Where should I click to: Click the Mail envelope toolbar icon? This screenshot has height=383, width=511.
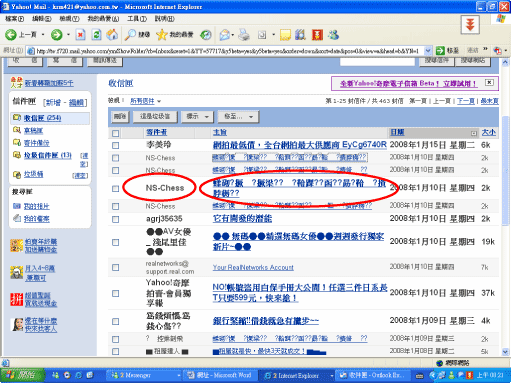[x=225, y=35]
